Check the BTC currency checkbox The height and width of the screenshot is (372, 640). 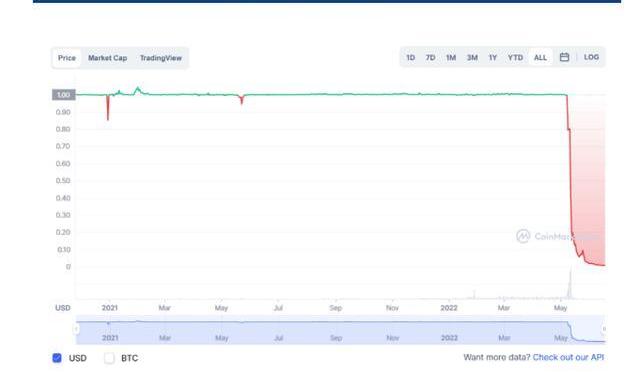point(109,358)
